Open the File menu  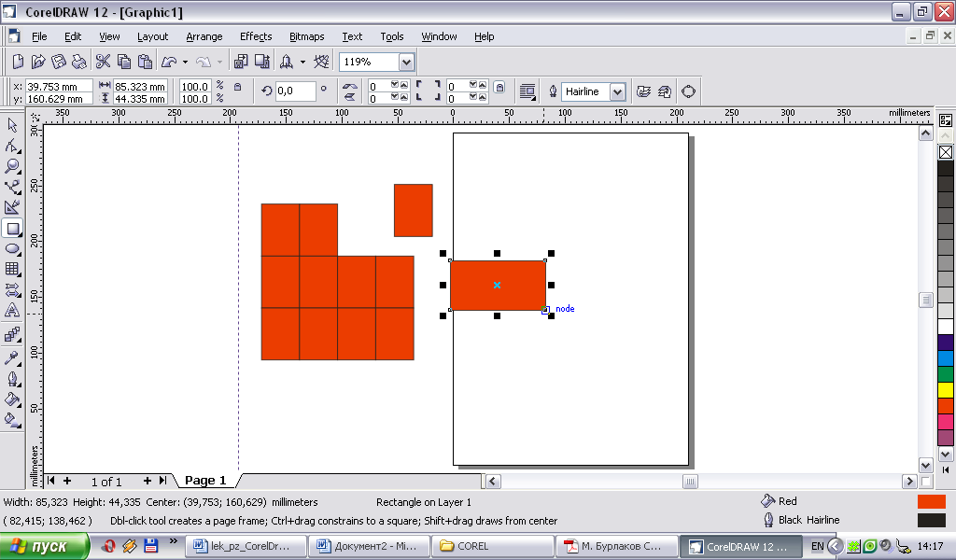[x=39, y=36]
